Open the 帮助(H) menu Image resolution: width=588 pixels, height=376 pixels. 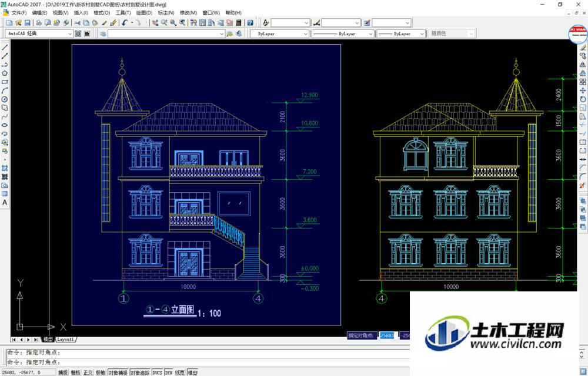click(x=233, y=13)
